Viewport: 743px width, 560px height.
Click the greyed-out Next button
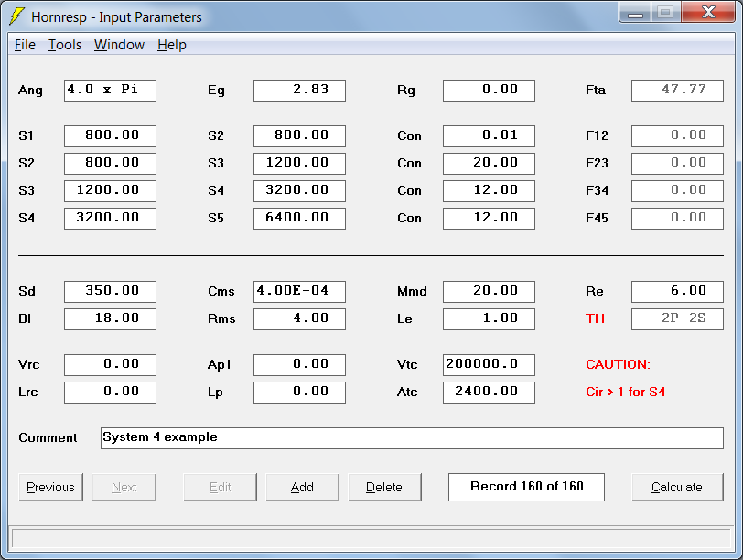(124, 487)
